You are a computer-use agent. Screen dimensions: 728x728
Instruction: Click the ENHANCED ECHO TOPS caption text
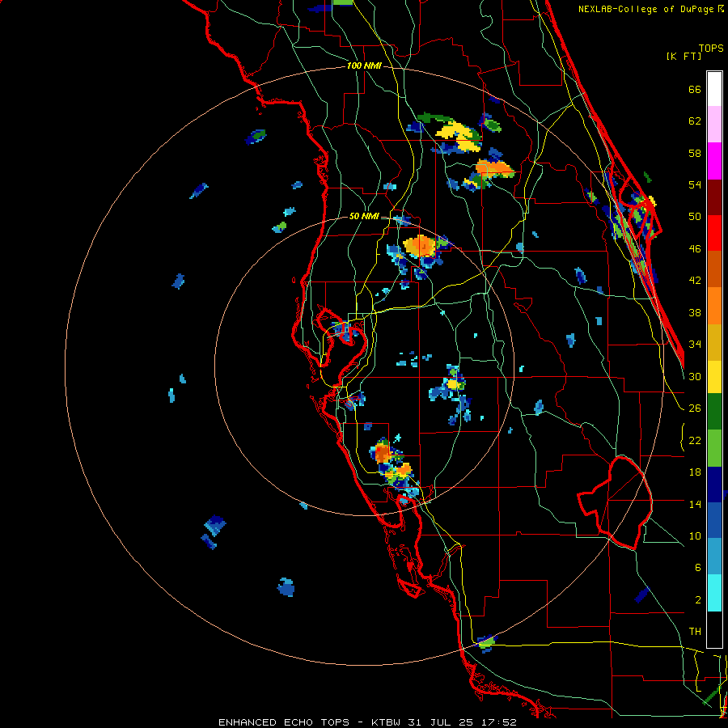284,722
